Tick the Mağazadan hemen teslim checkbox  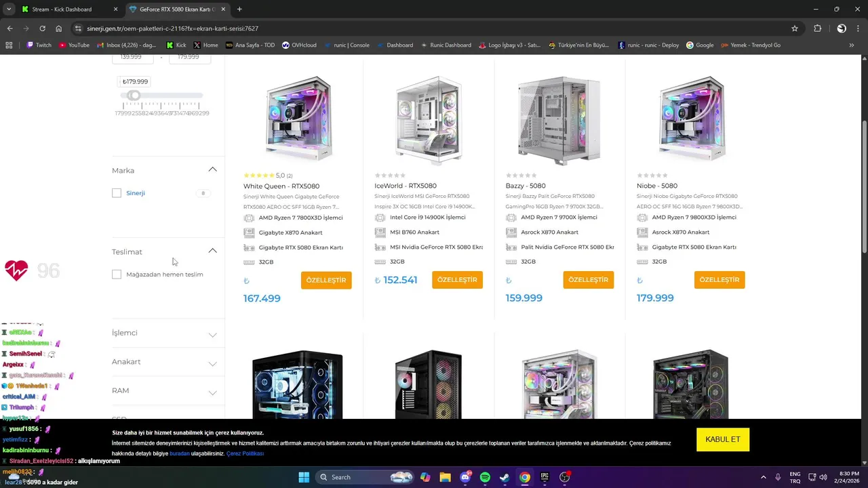coord(117,274)
